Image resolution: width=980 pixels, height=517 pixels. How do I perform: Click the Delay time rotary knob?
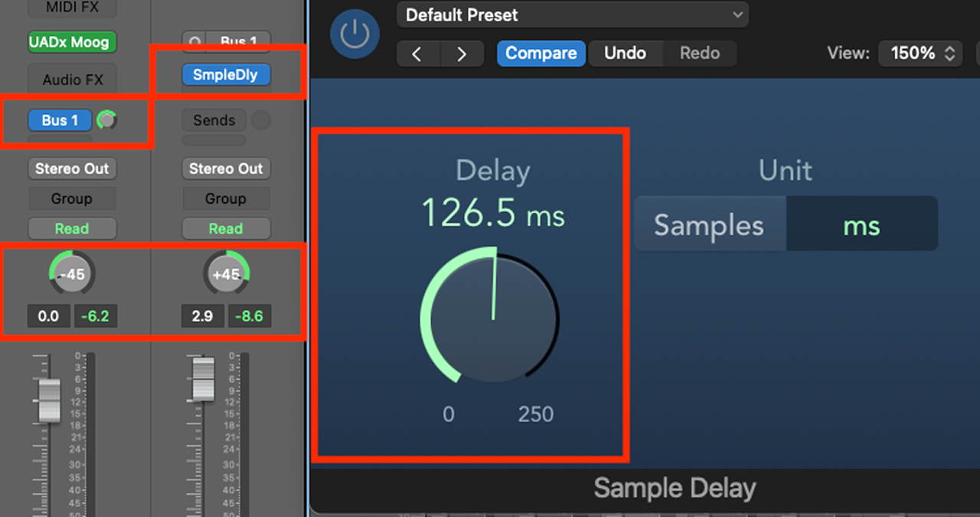pos(490,314)
